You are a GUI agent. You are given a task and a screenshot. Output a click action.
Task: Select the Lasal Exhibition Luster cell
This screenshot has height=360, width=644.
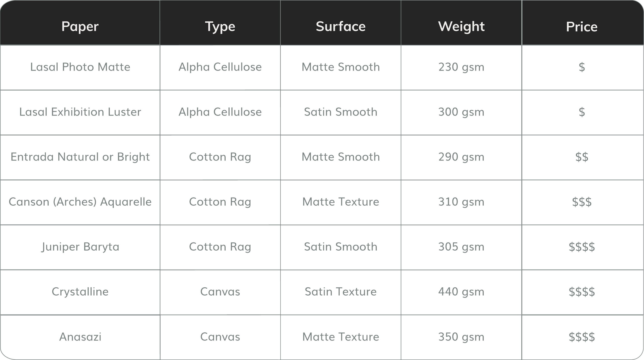point(80,112)
